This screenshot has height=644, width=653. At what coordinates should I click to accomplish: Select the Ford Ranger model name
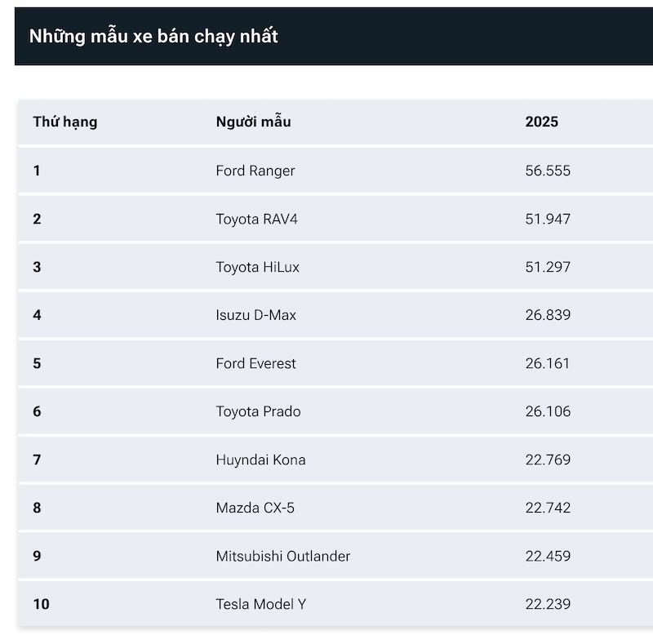tap(255, 171)
